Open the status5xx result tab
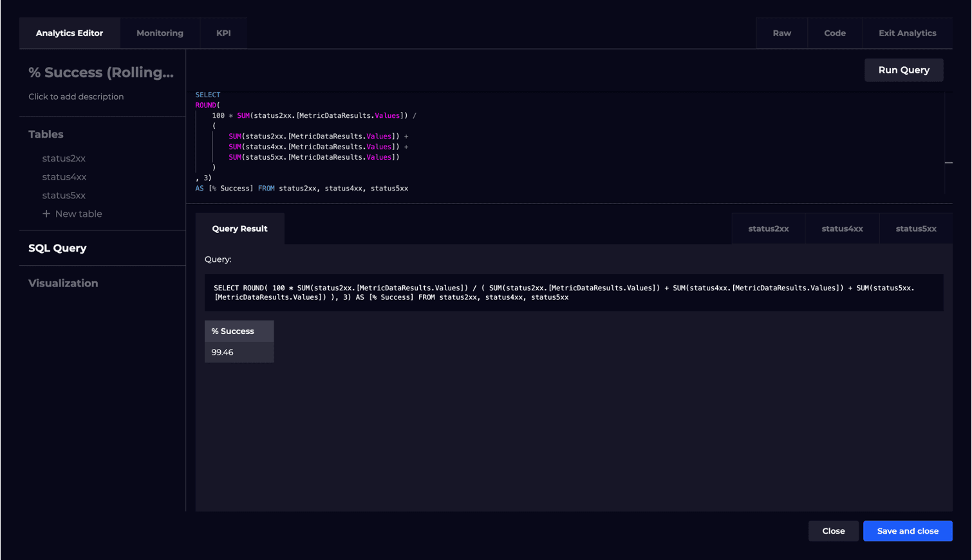This screenshot has width=972, height=560. 916,229
